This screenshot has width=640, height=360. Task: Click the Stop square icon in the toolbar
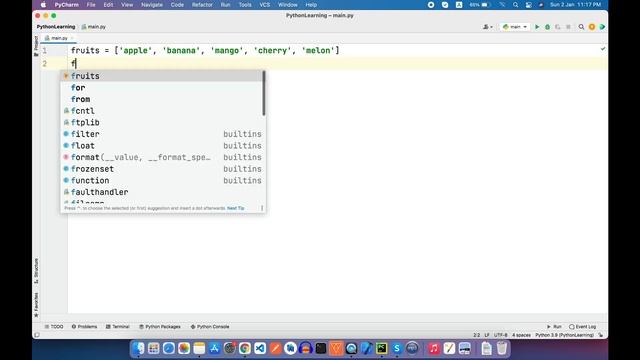click(x=568, y=27)
